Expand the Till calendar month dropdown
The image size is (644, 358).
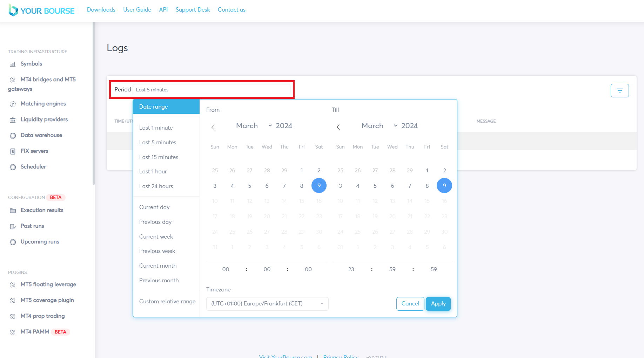point(395,126)
